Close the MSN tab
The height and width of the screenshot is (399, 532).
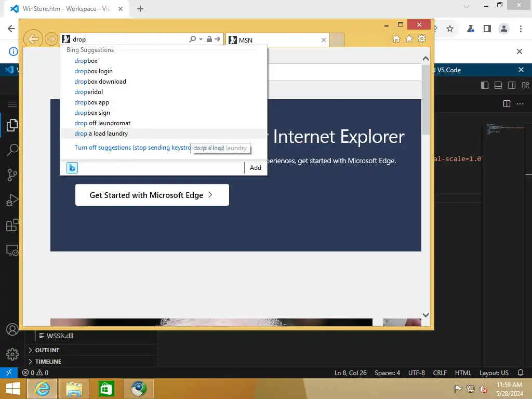pyautogui.click(x=323, y=40)
